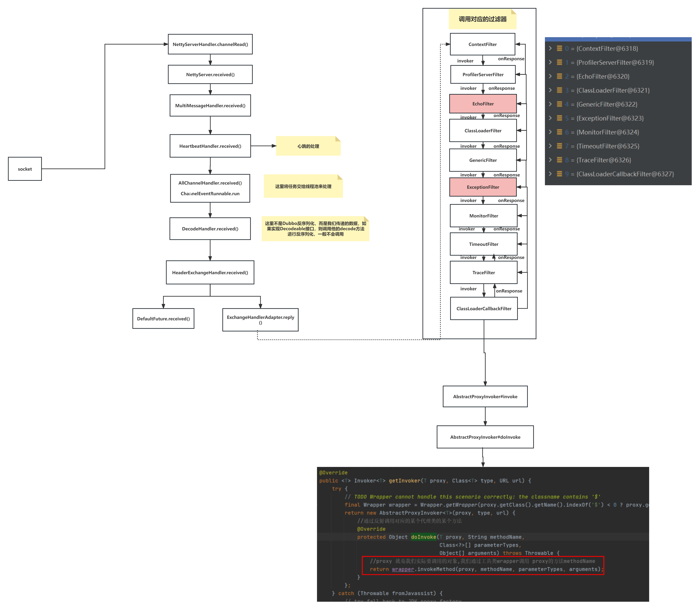This screenshot has height=610, width=700.
Task: Select the ClassLoaderCallbackFilter box in filter chain
Action: pos(484,308)
